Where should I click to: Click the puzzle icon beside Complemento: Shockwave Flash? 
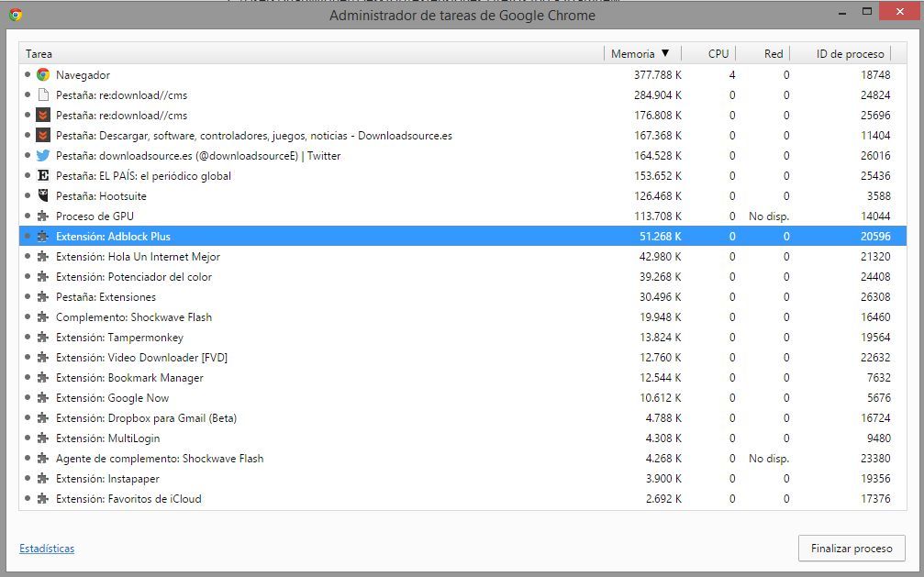click(43, 317)
